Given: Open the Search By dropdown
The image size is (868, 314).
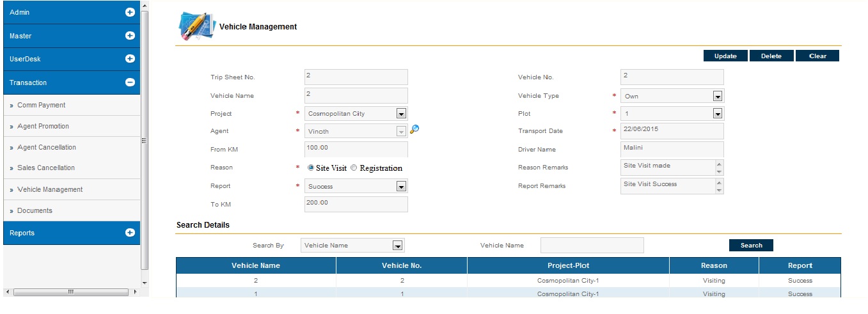Looking at the screenshot, I should 397,246.
